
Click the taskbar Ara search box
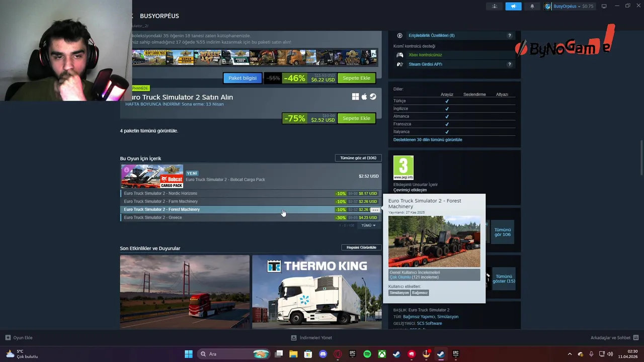point(234,354)
